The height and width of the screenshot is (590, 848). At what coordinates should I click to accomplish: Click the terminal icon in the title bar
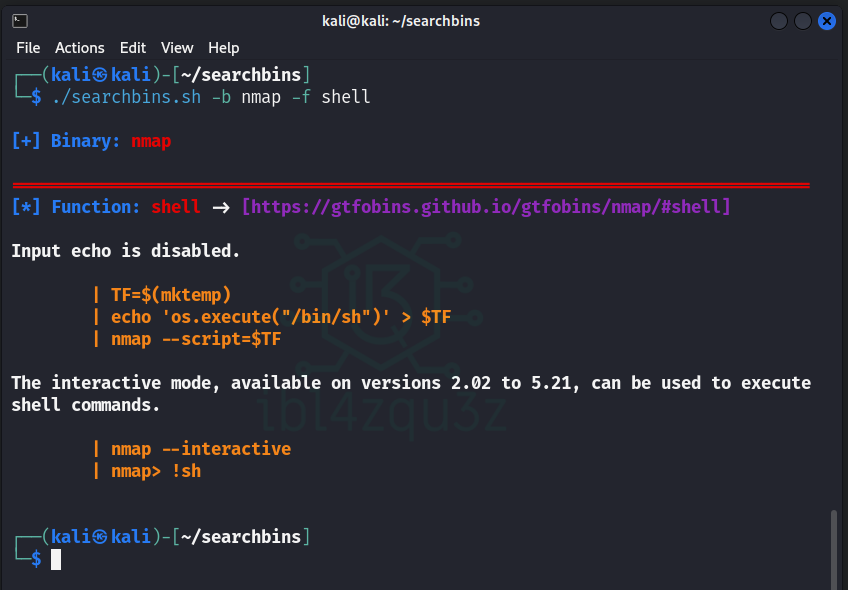tap(20, 20)
